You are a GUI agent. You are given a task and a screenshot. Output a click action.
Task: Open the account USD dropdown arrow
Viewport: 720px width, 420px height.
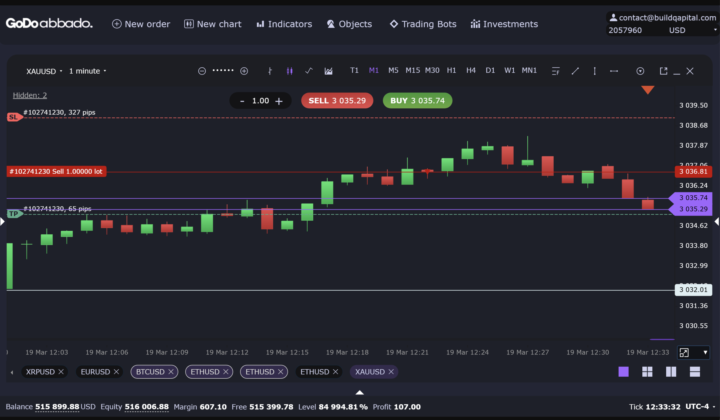tap(714, 30)
